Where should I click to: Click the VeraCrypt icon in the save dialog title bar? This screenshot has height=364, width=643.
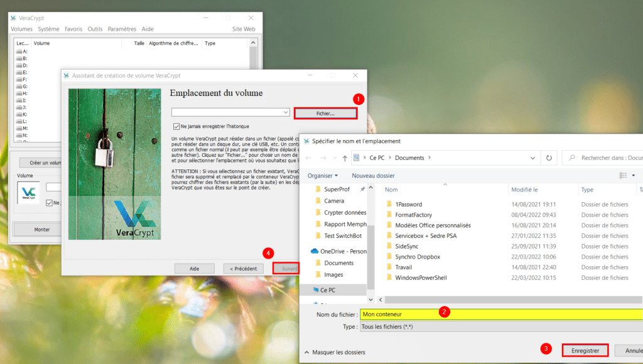coord(306,141)
